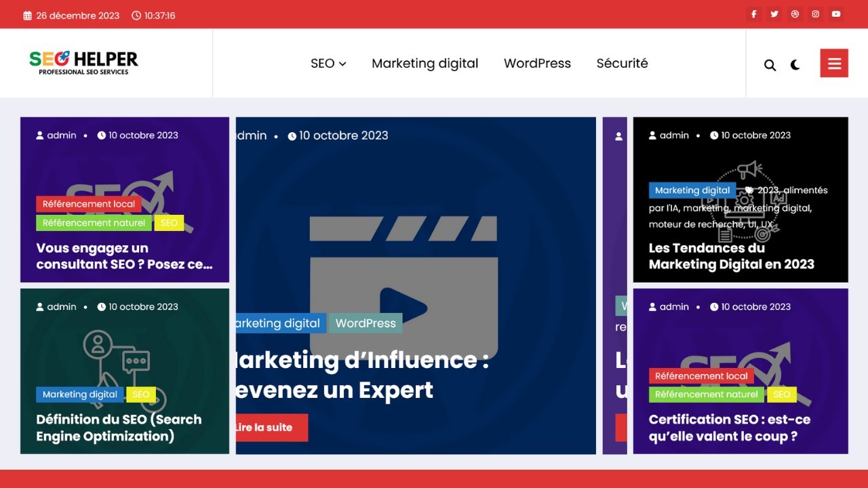The height and width of the screenshot is (488, 868).
Task: Click Marketing digital tag on Tendances card
Action: (692, 190)
